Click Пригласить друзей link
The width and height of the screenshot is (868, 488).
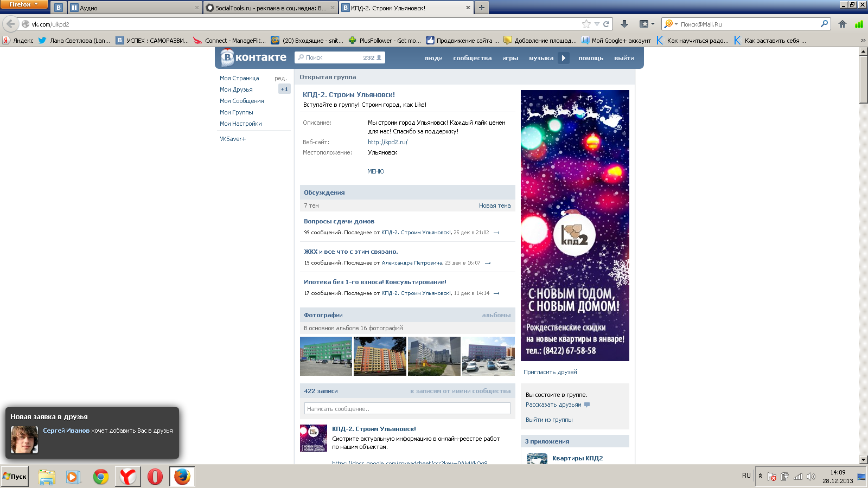point(550,372)
